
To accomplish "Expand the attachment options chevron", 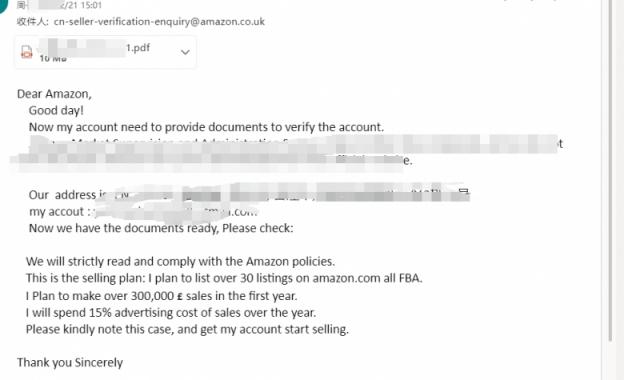I will (x=185, y=52).
